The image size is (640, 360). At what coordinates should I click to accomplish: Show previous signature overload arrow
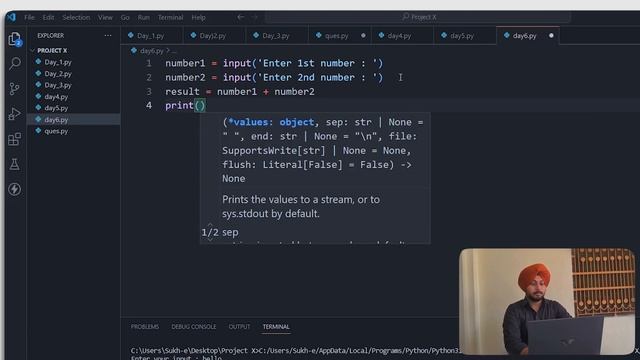click(x=210, y=225)
